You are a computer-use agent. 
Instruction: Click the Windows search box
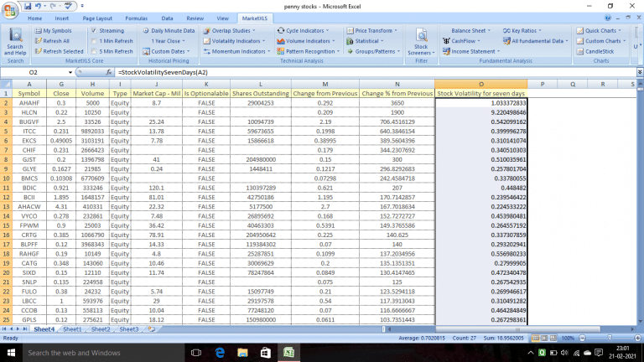tap(102, 353)
